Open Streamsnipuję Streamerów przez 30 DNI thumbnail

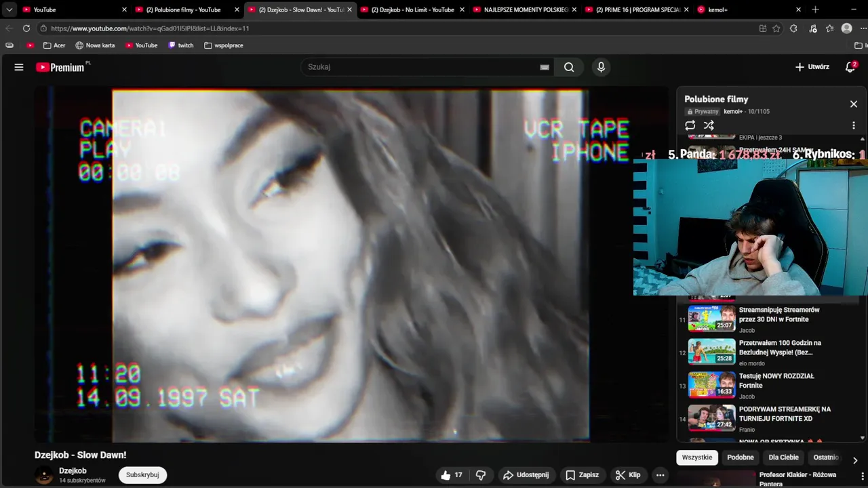711,319
